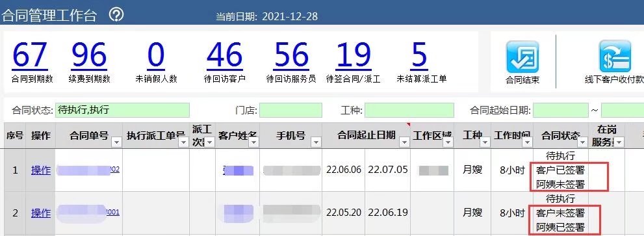The image size is (644, 236).
Task: Open the contract number link in row 2
Action: coord(88,213)
